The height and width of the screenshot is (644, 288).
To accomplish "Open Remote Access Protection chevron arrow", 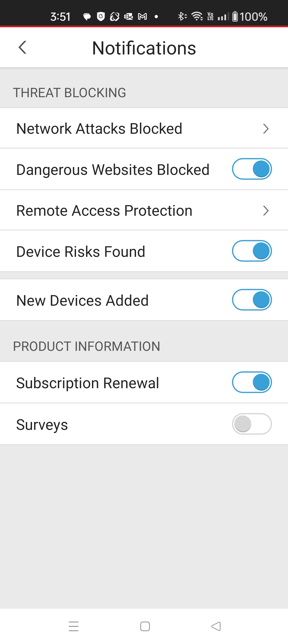I will pos(266,211).
